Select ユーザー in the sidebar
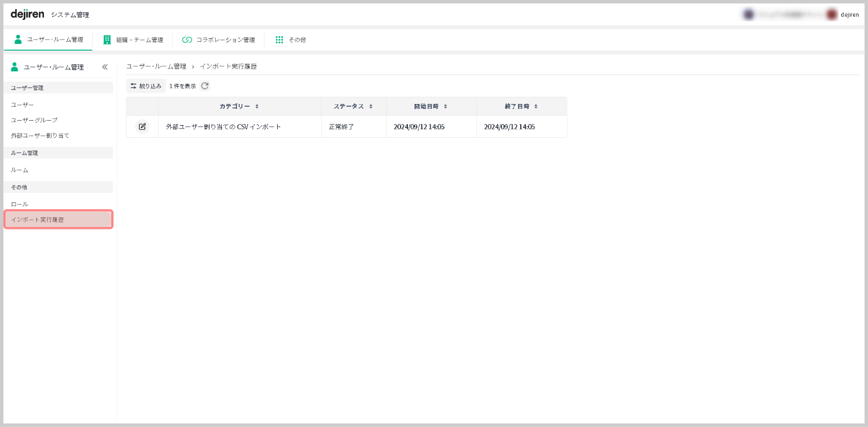868x427 pixels. (x=22, y=105)
